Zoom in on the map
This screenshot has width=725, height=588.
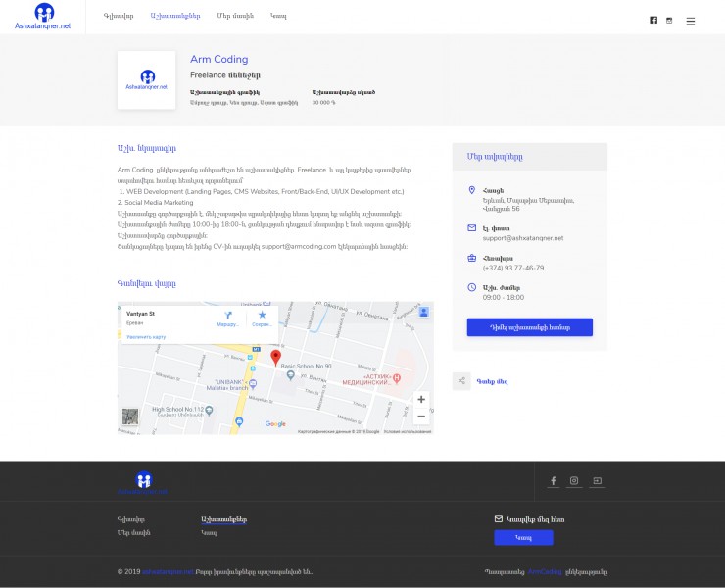(421, 399)
